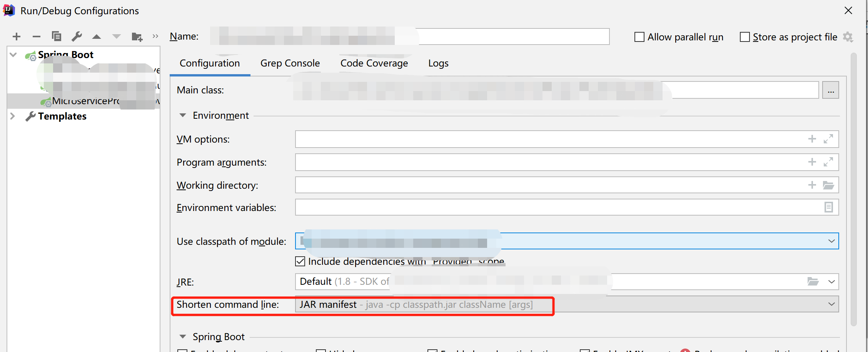Collapse the Environment section
The height and width of the screenshot is (352, 868).
[183, 115]
